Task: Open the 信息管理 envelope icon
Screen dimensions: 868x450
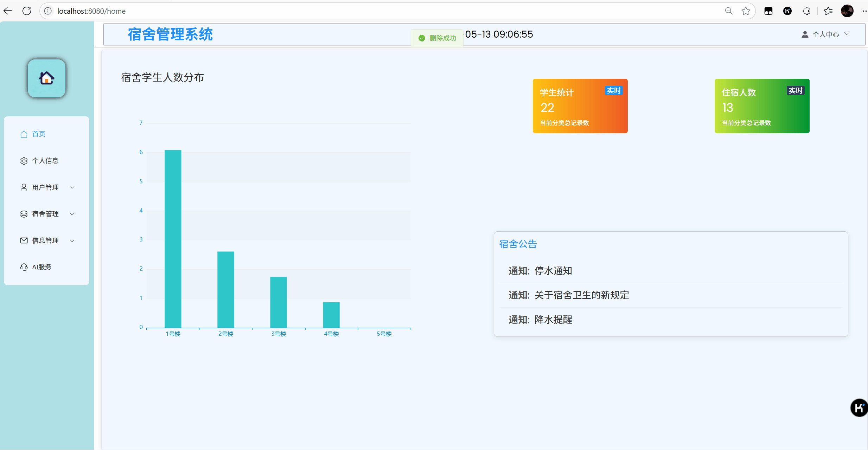Action: coord(24,240)
